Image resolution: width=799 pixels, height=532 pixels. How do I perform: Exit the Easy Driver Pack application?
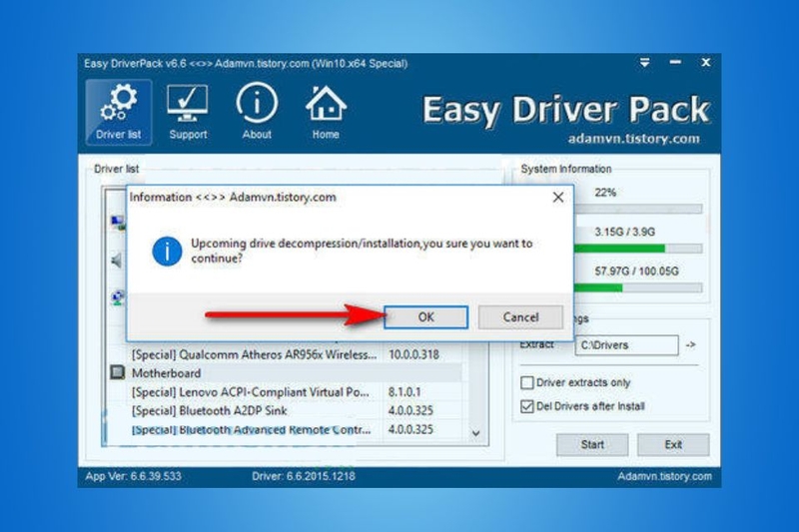pos(673,445)
